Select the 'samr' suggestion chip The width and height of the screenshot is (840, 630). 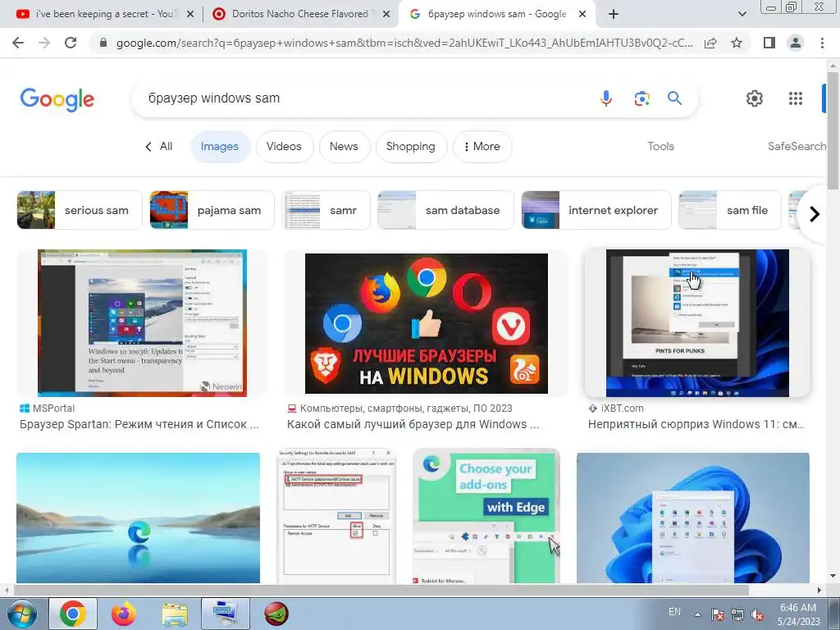(x=326, y=210)
